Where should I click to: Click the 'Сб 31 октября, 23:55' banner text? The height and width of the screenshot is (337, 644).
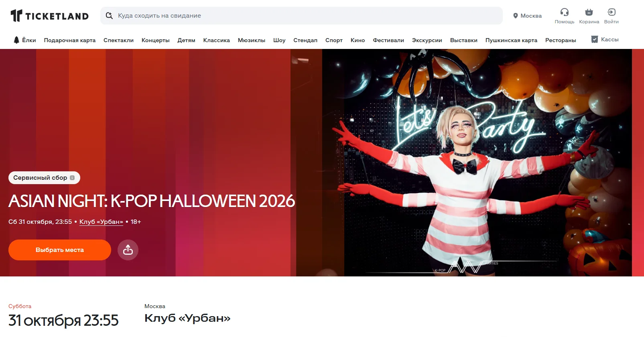click(40, 222)
